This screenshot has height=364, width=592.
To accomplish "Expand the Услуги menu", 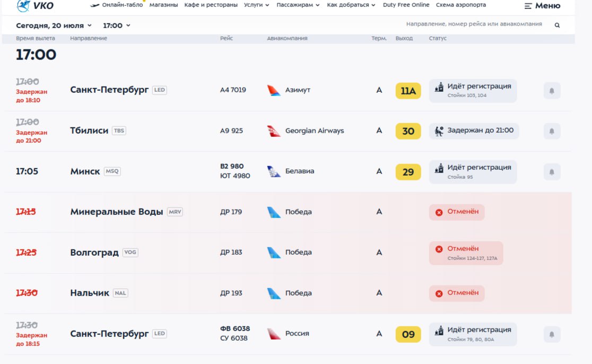I will [256, 5].
